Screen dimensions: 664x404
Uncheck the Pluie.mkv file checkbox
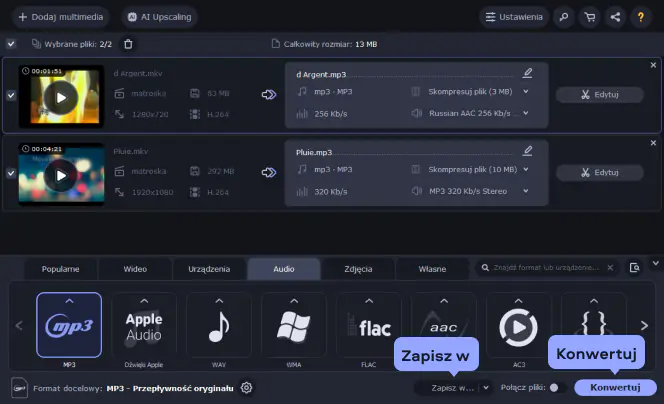[11, 173]
